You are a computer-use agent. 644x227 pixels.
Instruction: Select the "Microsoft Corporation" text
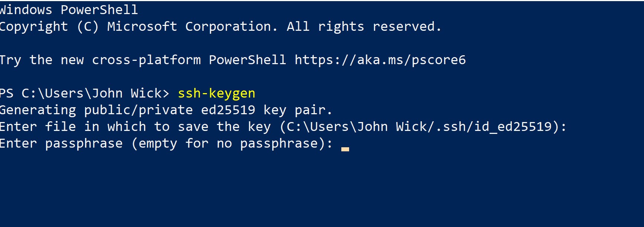(x=192, y=27)
